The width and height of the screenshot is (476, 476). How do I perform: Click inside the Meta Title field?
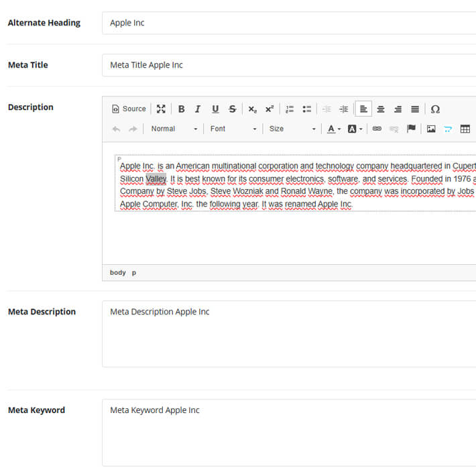(289, 65)
